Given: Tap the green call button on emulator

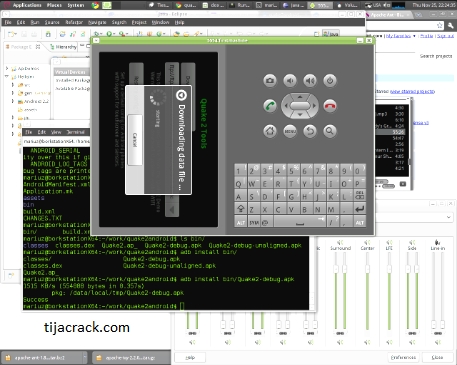Looking at the screenshot, I should pyautogui.click(x=270, y=106).
